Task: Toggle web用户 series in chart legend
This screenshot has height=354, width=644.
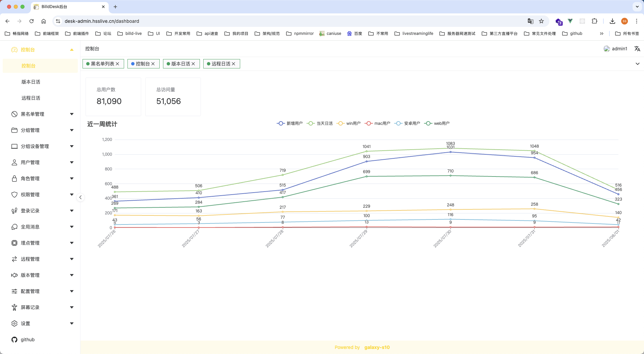Action: 437,123
